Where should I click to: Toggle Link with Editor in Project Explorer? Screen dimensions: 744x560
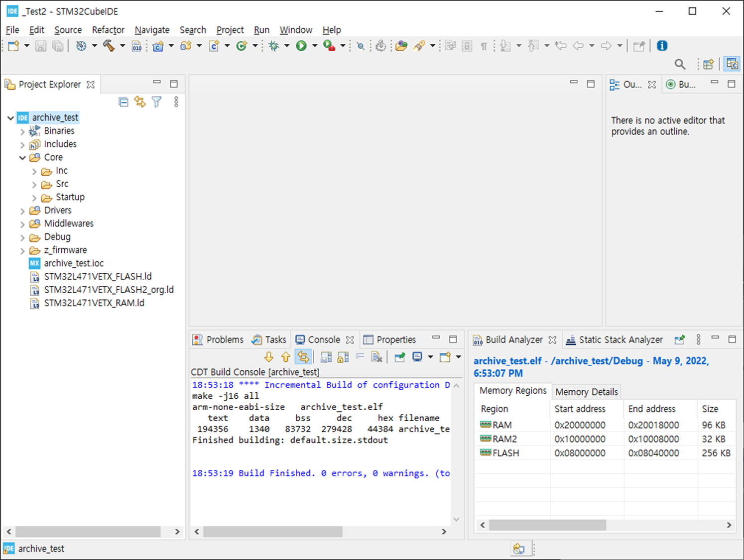tap(140, 102)
